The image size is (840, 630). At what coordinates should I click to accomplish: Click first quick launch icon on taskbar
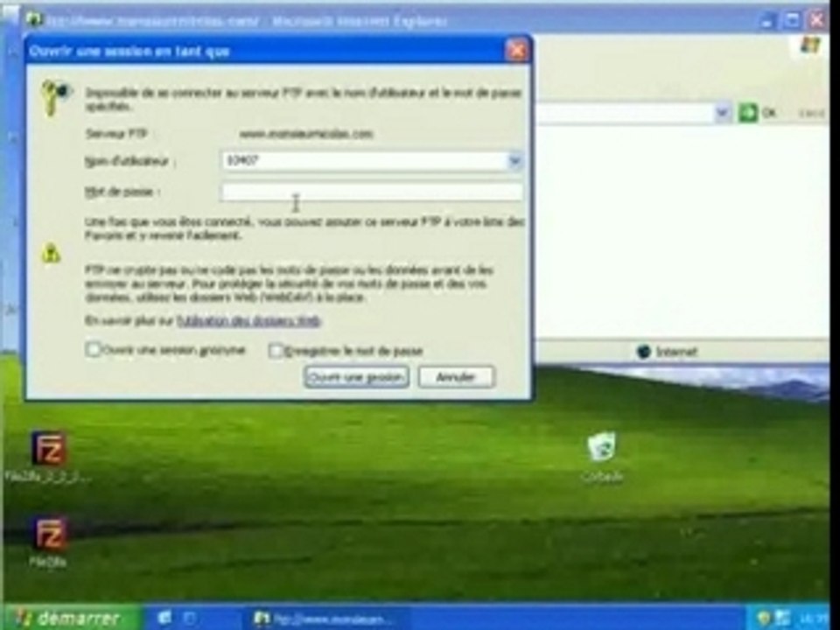pyautogui.click(x=164, y=619)
